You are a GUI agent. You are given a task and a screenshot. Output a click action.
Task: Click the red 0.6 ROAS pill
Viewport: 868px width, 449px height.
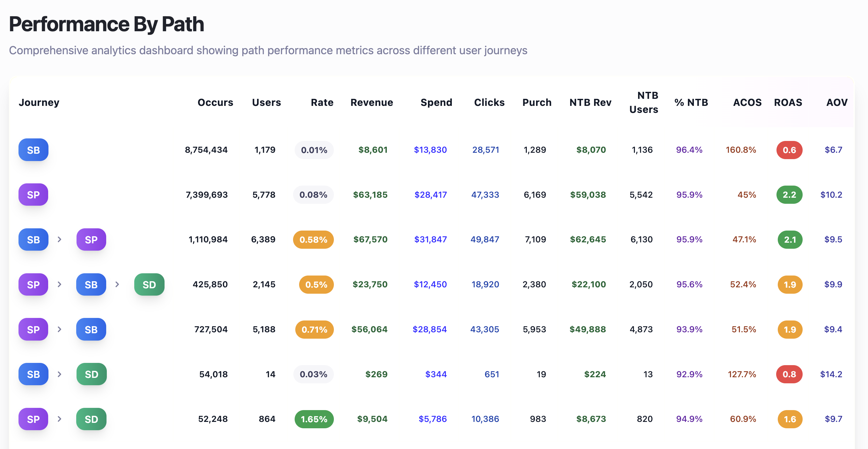click(x=789, y=150)
